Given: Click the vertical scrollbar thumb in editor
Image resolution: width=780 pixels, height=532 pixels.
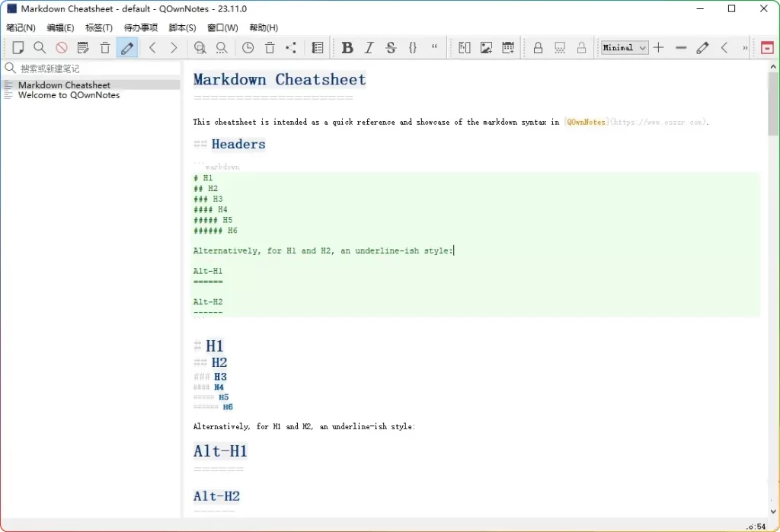Looking at the screenshot, I should [x=773, y=104].
